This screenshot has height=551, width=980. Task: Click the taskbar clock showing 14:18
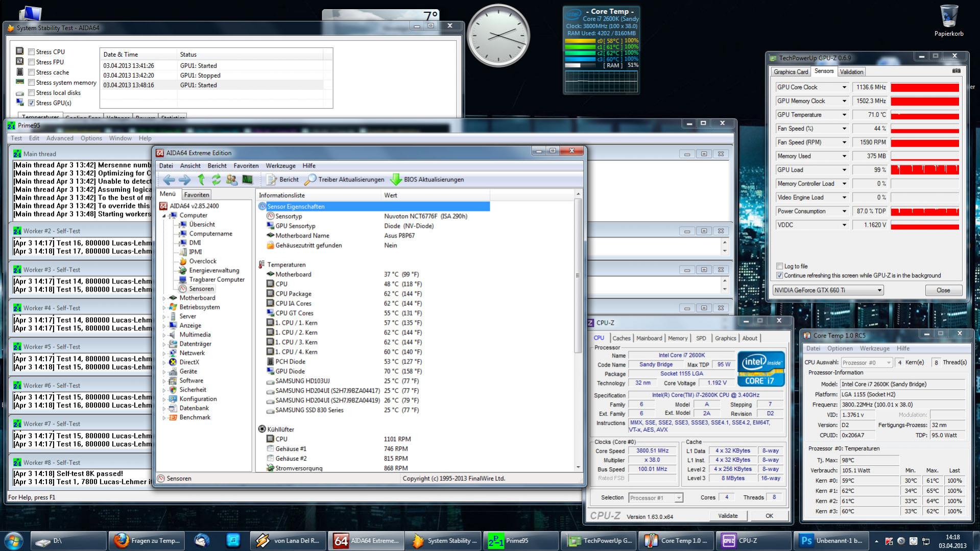pos(952,541)
